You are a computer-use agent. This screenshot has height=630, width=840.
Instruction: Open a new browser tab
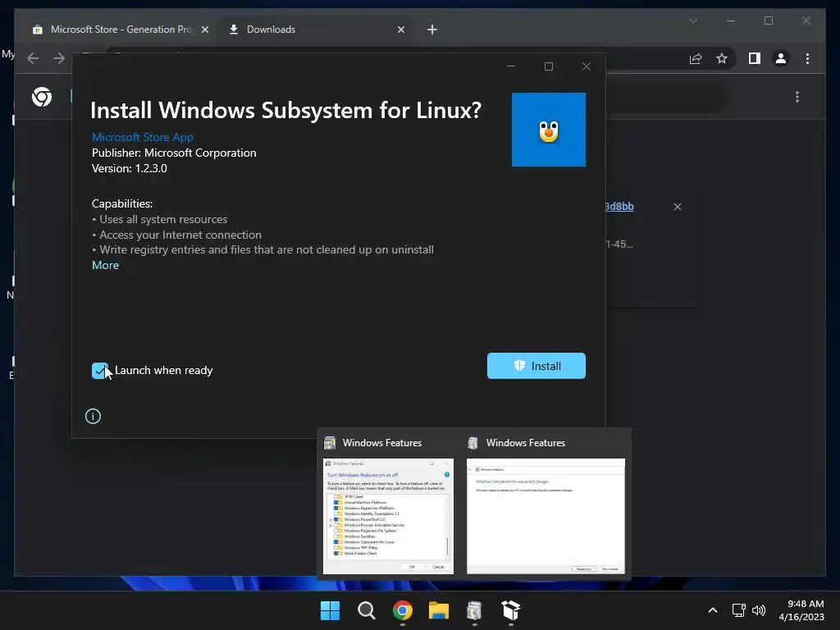click(x=431, y=30)
